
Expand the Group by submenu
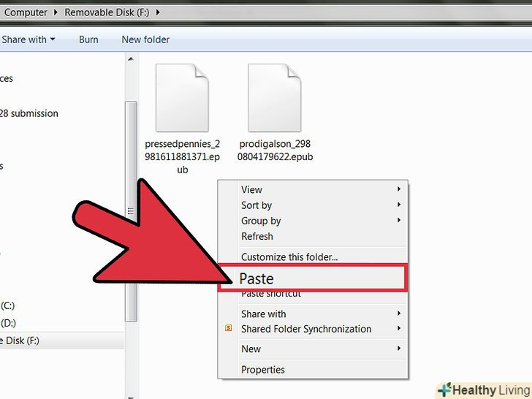tap(261, 221)
